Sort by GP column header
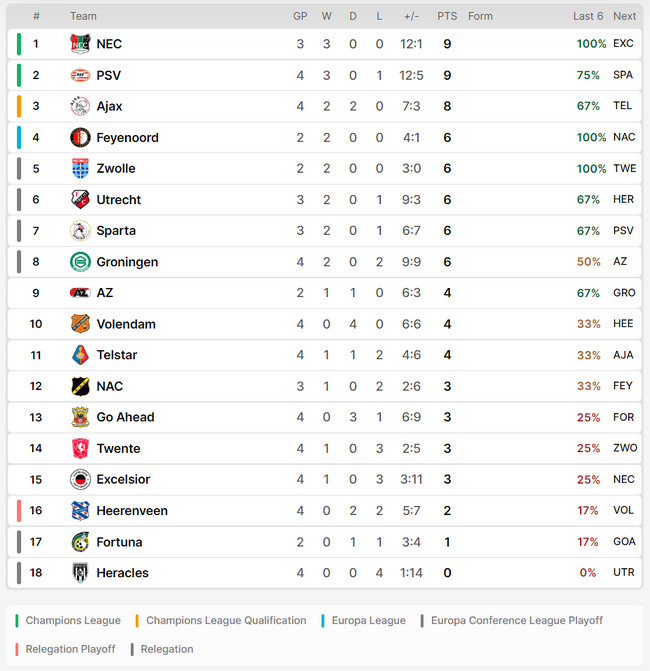Screen dimensions: 650x671 [x=300, y=16]
